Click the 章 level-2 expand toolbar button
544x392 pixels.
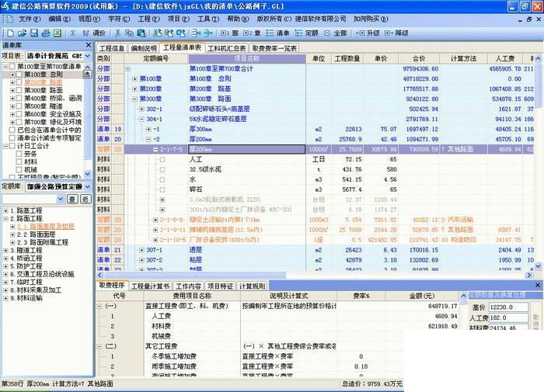(252, 33)
